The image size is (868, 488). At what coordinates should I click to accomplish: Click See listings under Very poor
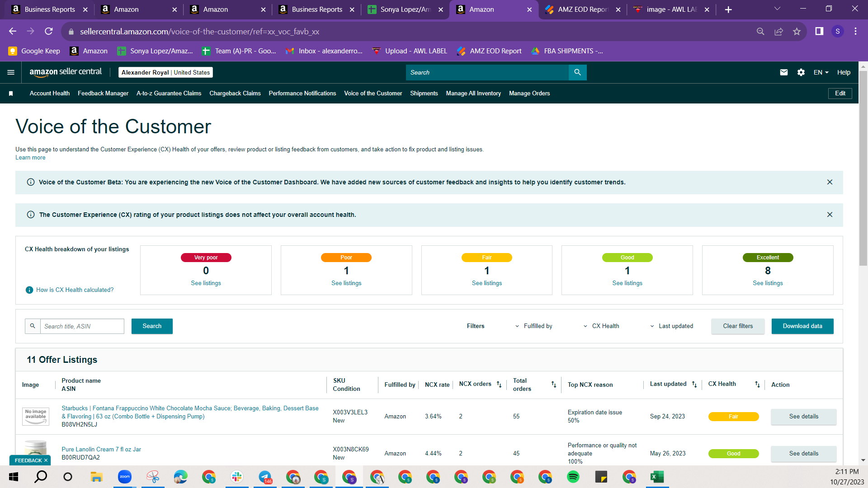click(206, 283)
